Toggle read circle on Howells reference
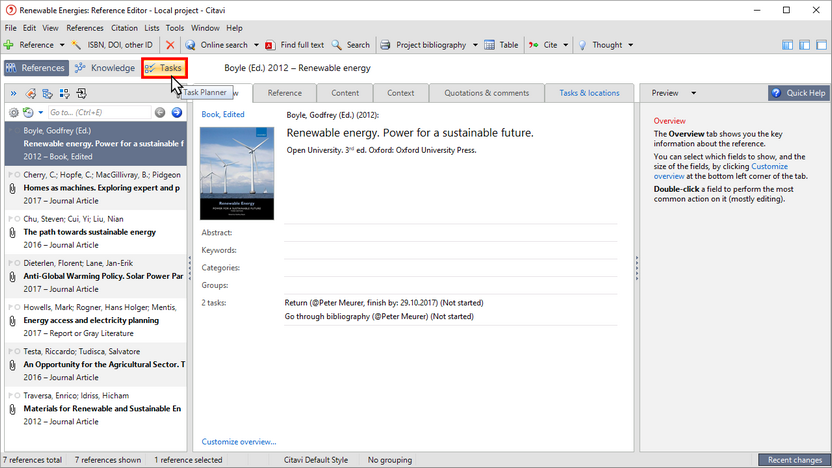This screenshot has width=832, height=468. (18, 307)
